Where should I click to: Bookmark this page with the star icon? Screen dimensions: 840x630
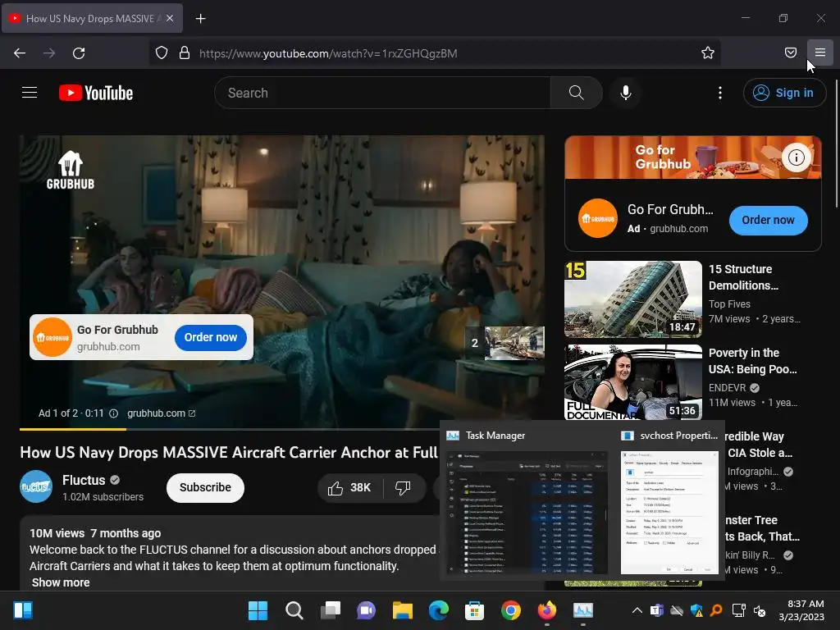tap(708, 53)
